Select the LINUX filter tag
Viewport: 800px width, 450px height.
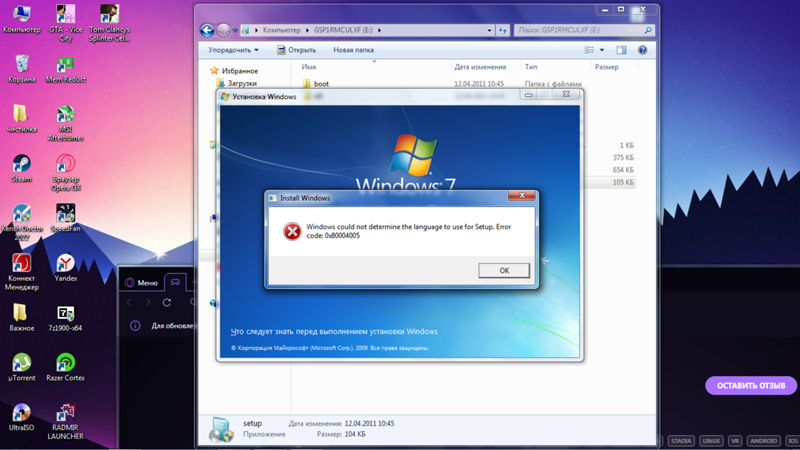click(x=711, y=441)
